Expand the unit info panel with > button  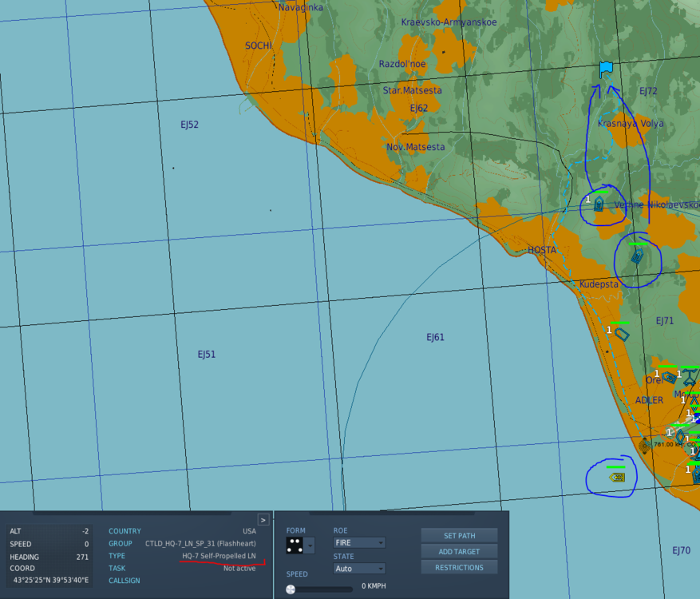(x=263, y=519)
